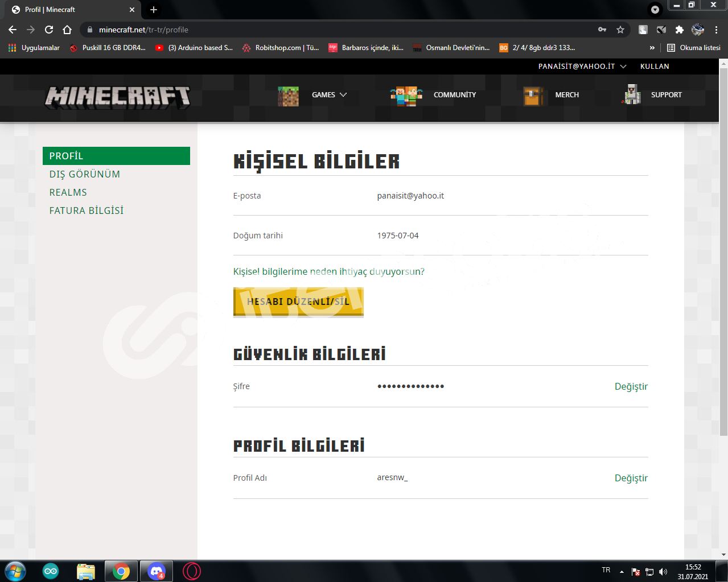Click the browser forward arrow
This screenshot has height=582, width=728.
31,30
